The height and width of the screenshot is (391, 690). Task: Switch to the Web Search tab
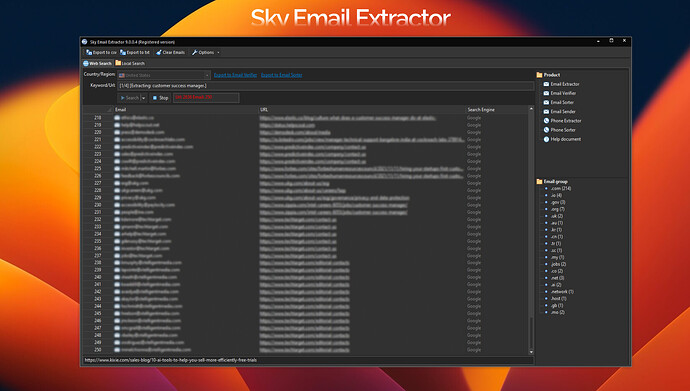tap(98, 63)
